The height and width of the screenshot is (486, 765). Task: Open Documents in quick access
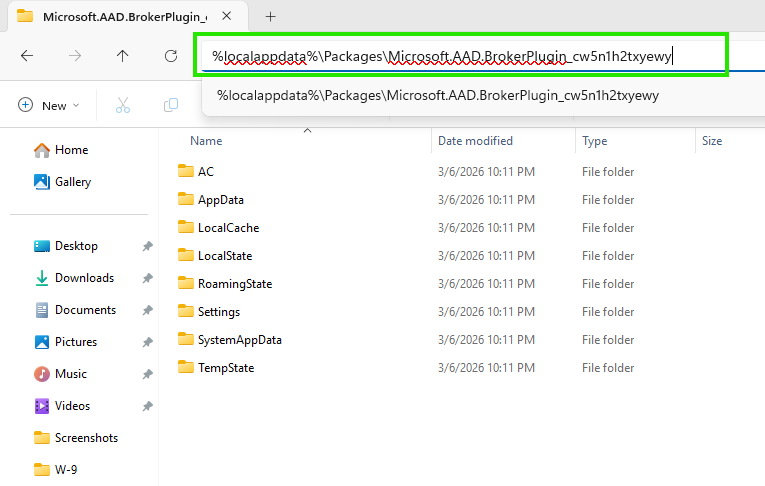click(x=75, y=310)
